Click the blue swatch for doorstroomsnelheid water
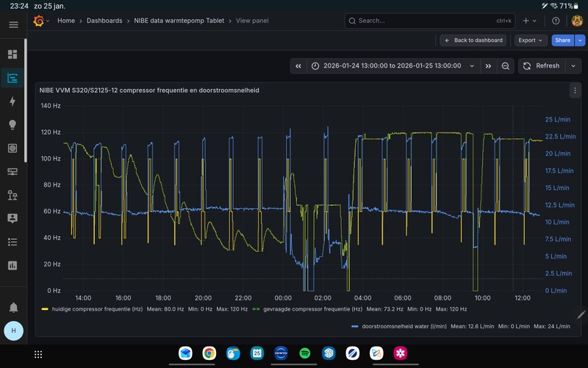This screenshot has width=588, height=368. (355, 326)
